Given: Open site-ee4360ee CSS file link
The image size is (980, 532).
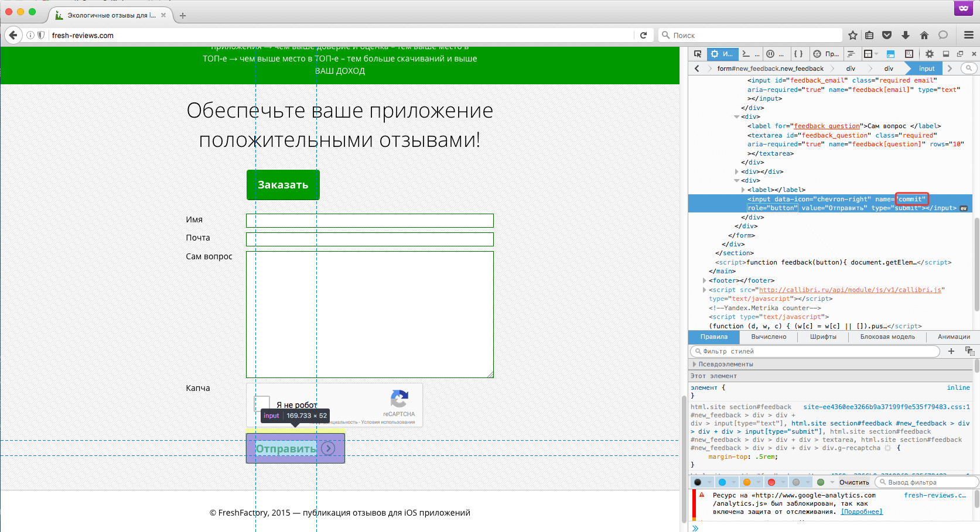Looking at the screenshot, I should point(886,407).
